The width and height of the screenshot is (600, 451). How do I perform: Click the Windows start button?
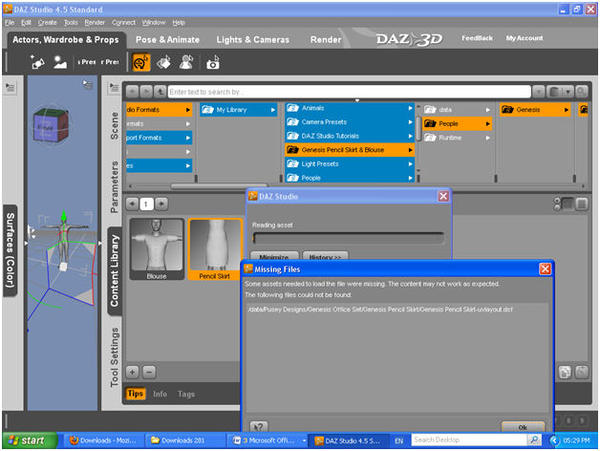(x=29, y=441)
